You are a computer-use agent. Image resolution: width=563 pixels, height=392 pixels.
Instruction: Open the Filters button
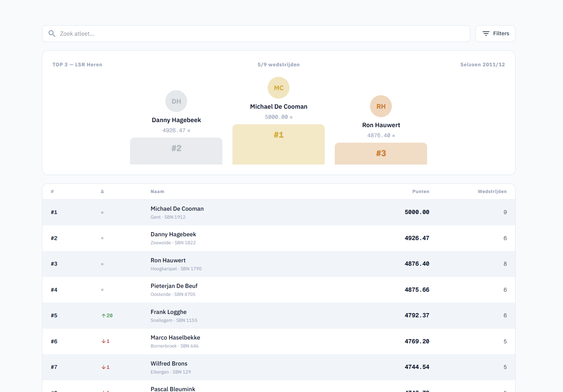(x=495, y=34)
